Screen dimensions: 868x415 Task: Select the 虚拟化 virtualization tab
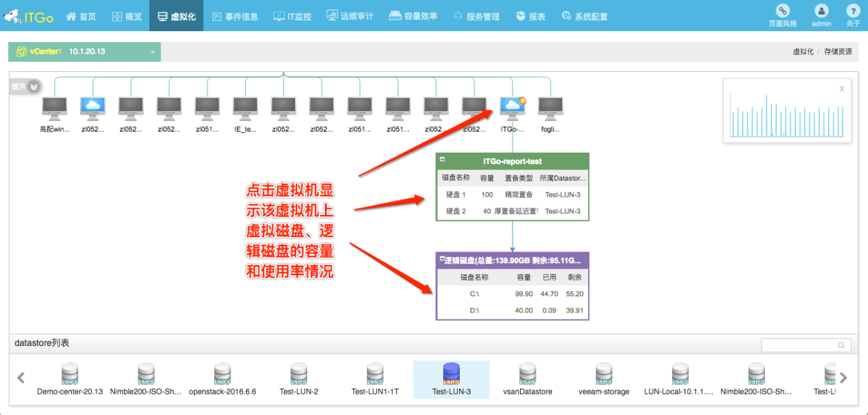tap(176, 16)
